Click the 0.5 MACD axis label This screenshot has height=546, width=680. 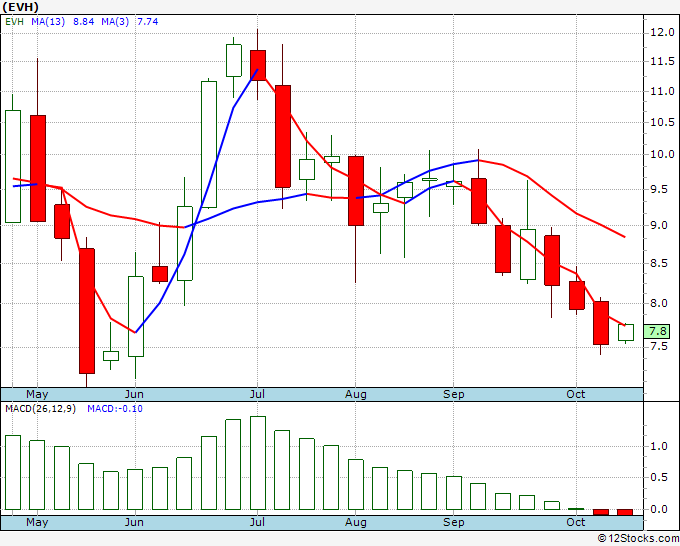coord(659,477)
